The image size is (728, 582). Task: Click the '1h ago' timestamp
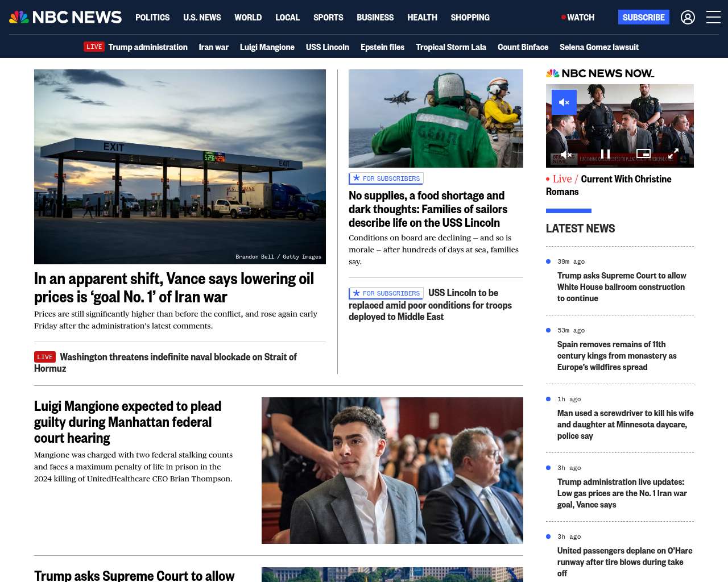(x=569, y=399)
